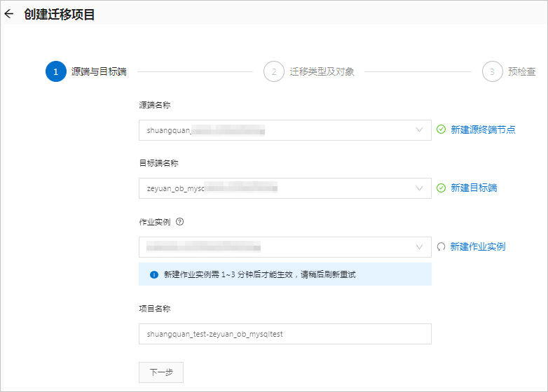Select step 2 circle 迁移类型及对象
The height and width of the screenshot is (392, 548).
pyautogui.click(x=274, y=71)
